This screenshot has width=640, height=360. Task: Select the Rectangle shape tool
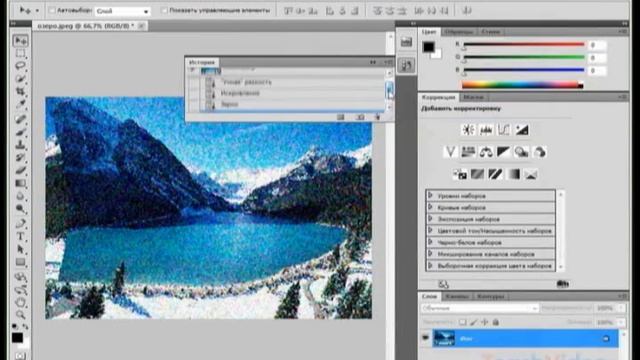(x=20, y=262)
